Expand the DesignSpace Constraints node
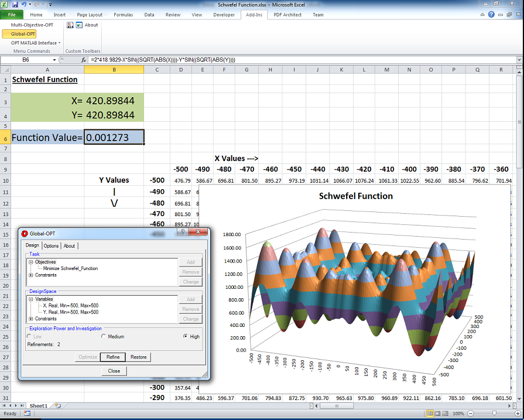This screenshot has width=524, height=420. point(31,319)
